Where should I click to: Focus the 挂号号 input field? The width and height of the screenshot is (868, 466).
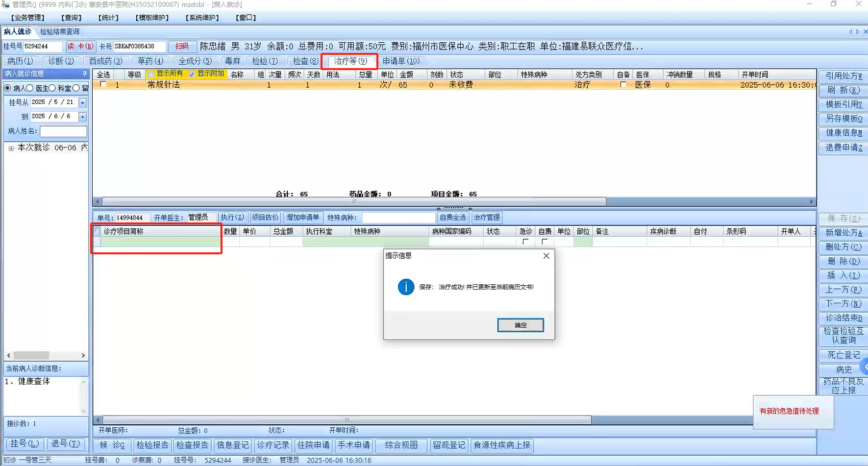tap(43, 47)
